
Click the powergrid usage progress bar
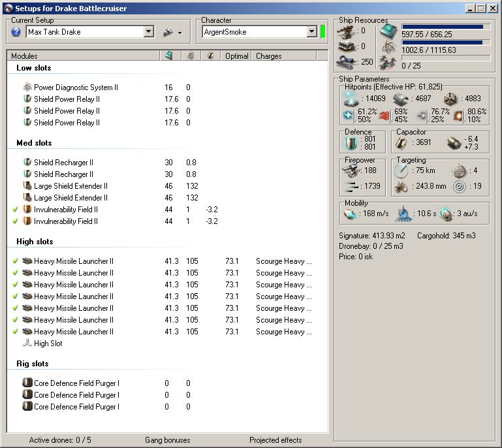(x=446, y=42)
